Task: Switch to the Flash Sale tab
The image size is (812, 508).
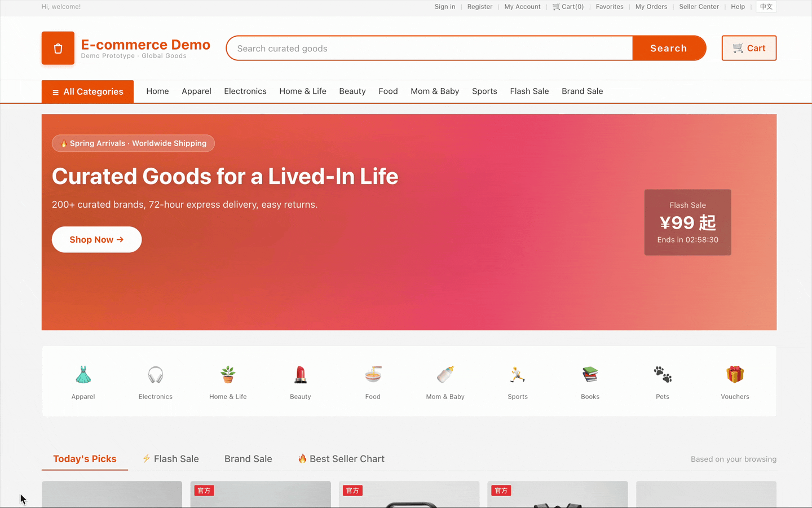Action: (x=170, y=459)
